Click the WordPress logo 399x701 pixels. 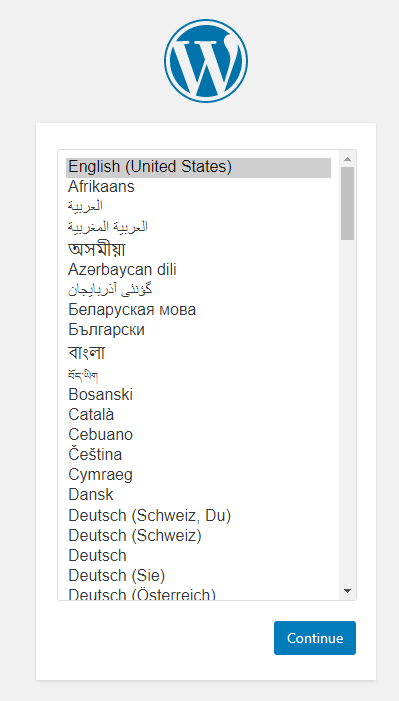tap(206, 60)
